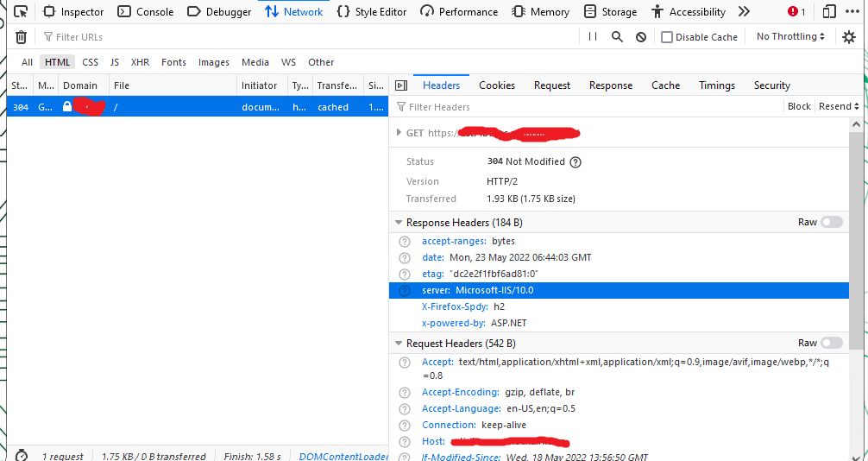This screenshot has height=461, width=868.
Task: Click the Block button
Action: click(x=799, y=106)
